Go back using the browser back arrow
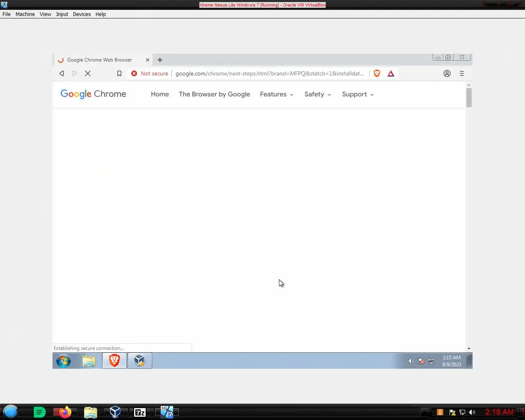 point(62,73)
